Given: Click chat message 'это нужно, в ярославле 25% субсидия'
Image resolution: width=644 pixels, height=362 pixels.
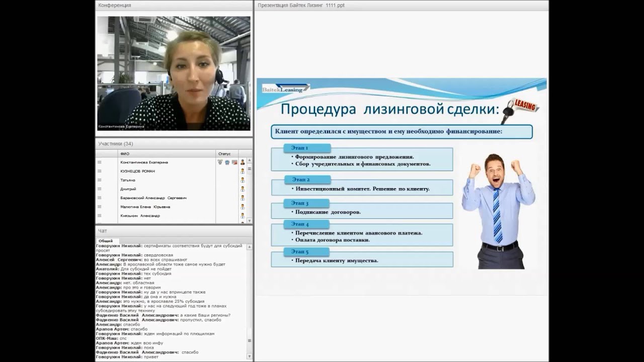Looking at the screenshot, I should pyautogui.click(x=164, y=301).
